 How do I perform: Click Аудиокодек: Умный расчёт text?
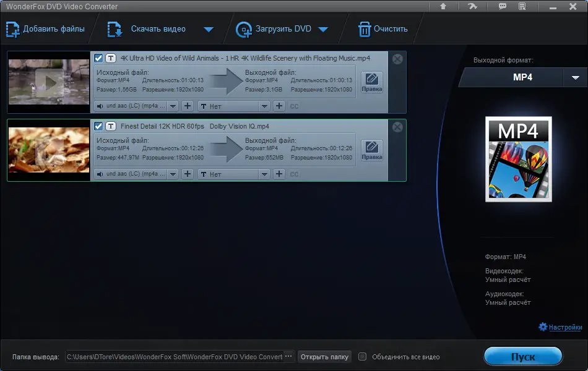point(508,298)
